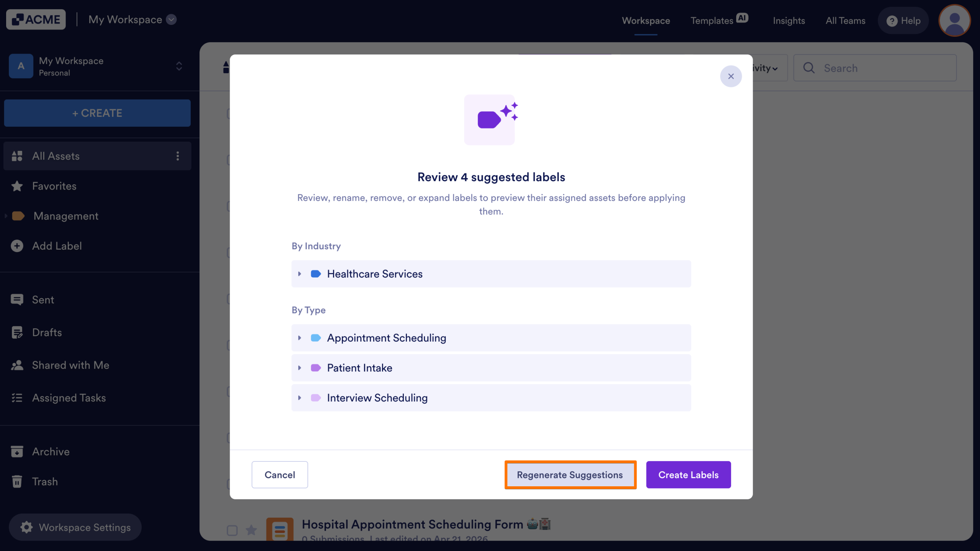
Task: Open the Archive box icon
Action: tap(17, 451)
